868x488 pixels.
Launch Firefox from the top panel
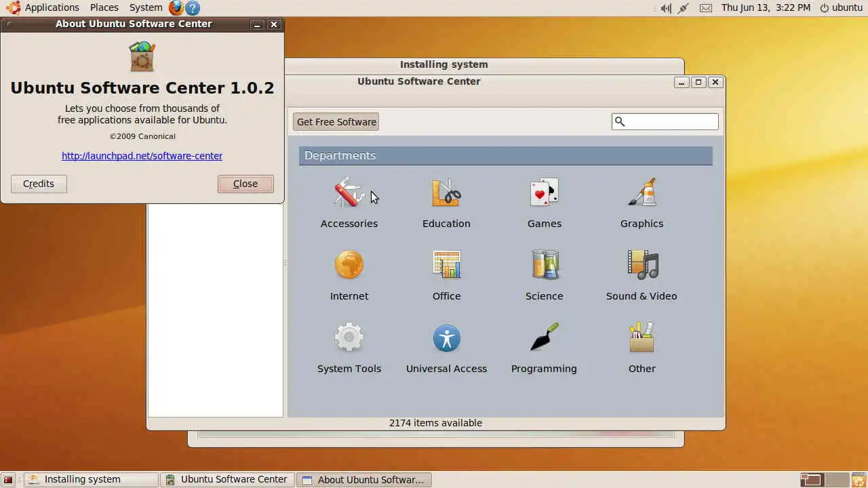tap(176, 8)
